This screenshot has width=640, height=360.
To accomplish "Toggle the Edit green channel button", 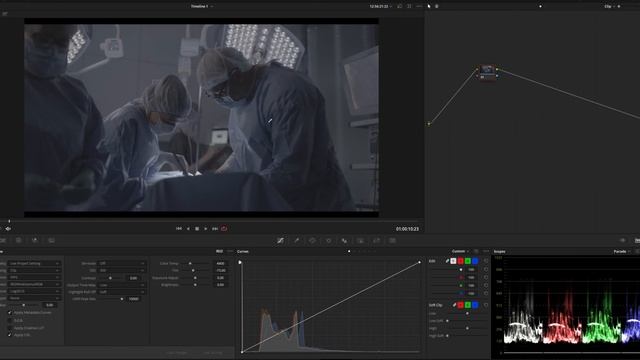I will 468,261.
